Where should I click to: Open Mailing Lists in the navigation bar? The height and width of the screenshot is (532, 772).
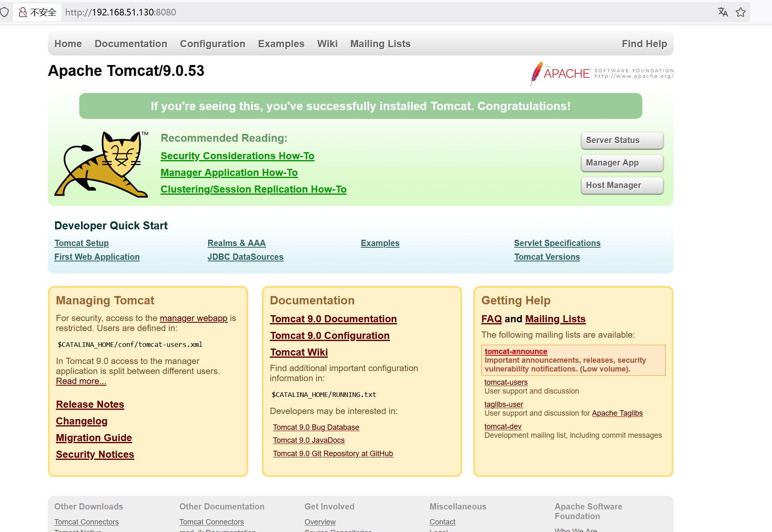[380, 44]
